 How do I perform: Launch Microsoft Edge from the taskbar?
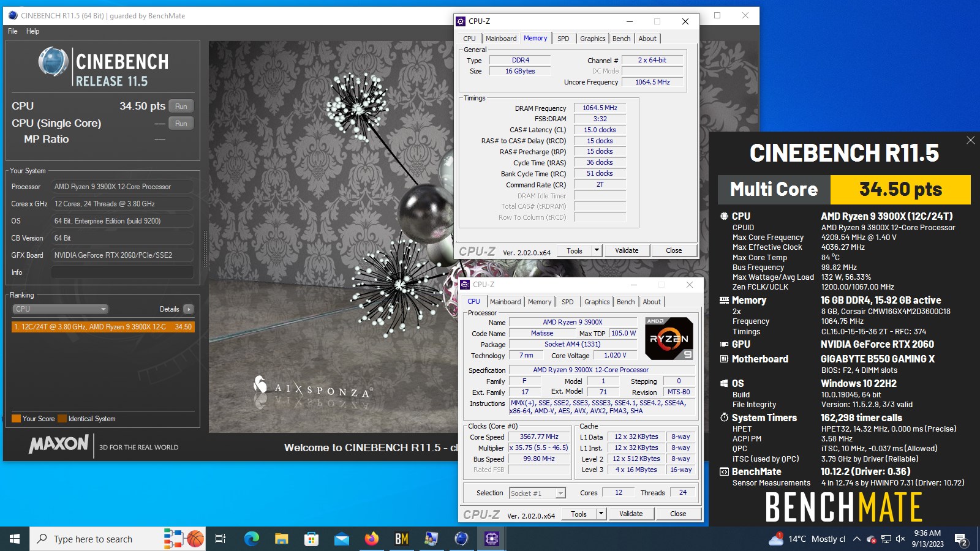coord(252,539)
